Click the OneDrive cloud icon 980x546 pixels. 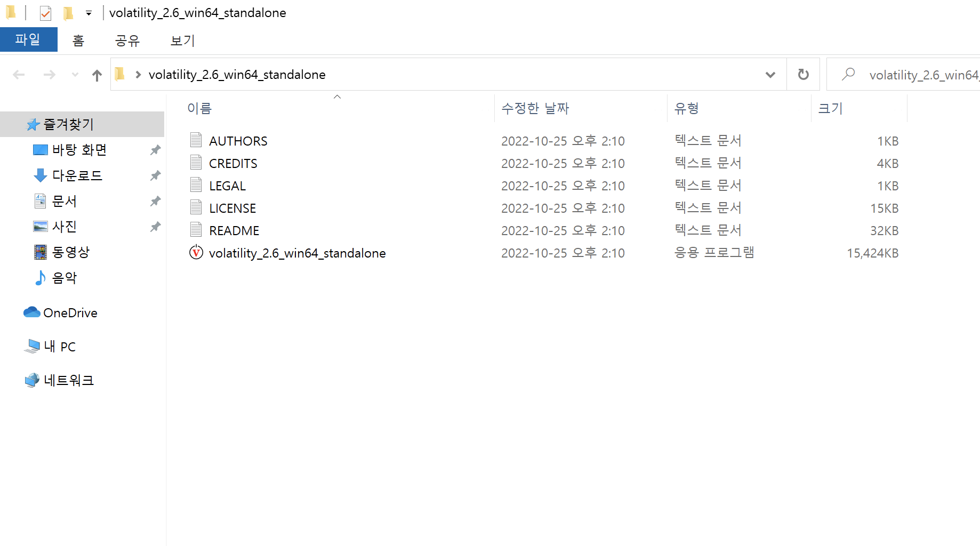(x=32, y=312)
